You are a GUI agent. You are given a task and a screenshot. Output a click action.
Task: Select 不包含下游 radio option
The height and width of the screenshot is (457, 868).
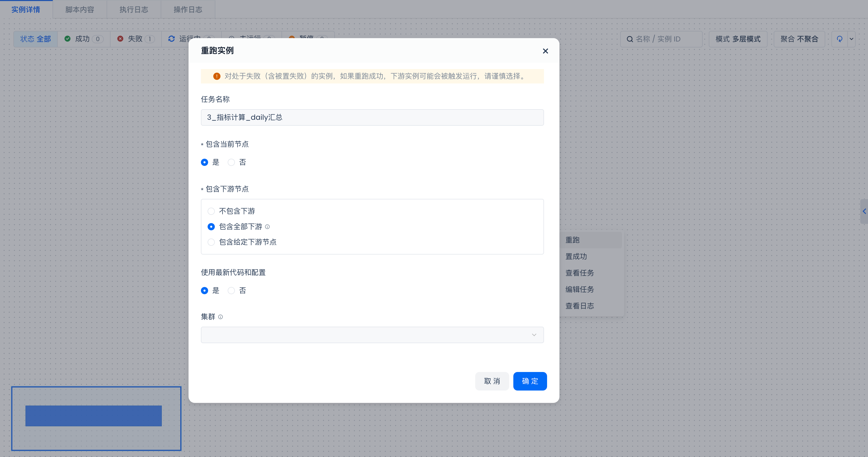coord(211,211)
